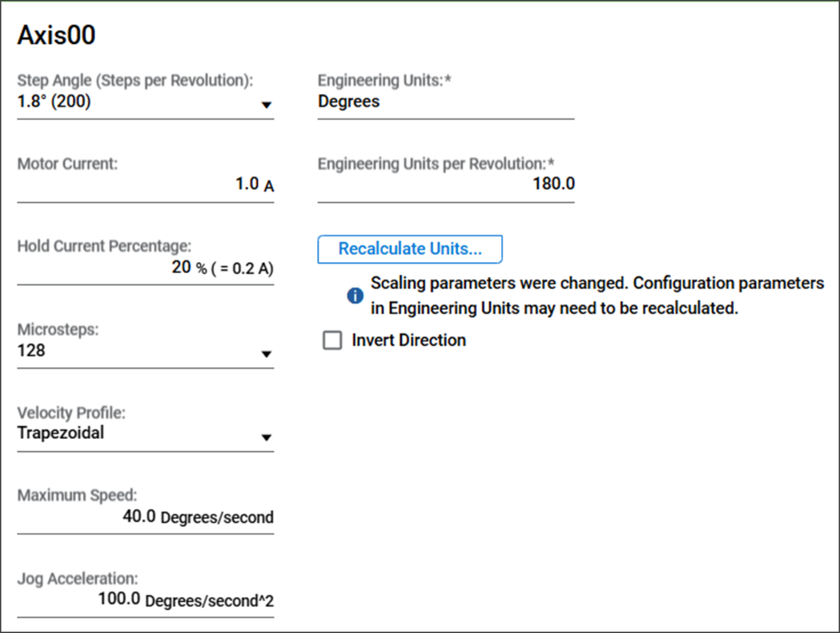Edit the Engineering Units field showing Degrees
840x633 pixels.
tap(446, 102)
